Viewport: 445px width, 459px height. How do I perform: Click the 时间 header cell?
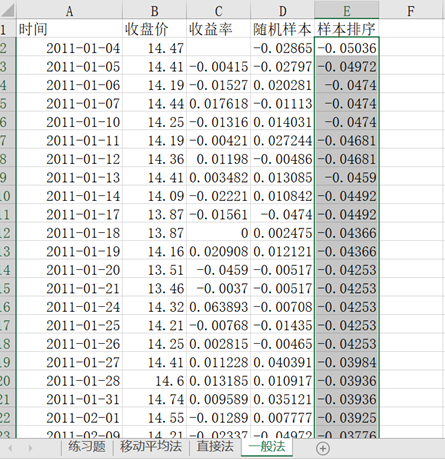[x=69, y=29]
